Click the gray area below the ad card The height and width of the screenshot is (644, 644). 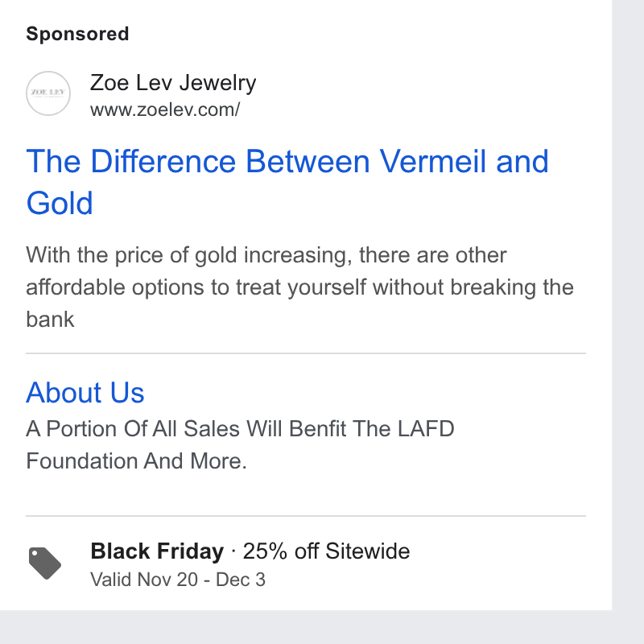point(322,627)
